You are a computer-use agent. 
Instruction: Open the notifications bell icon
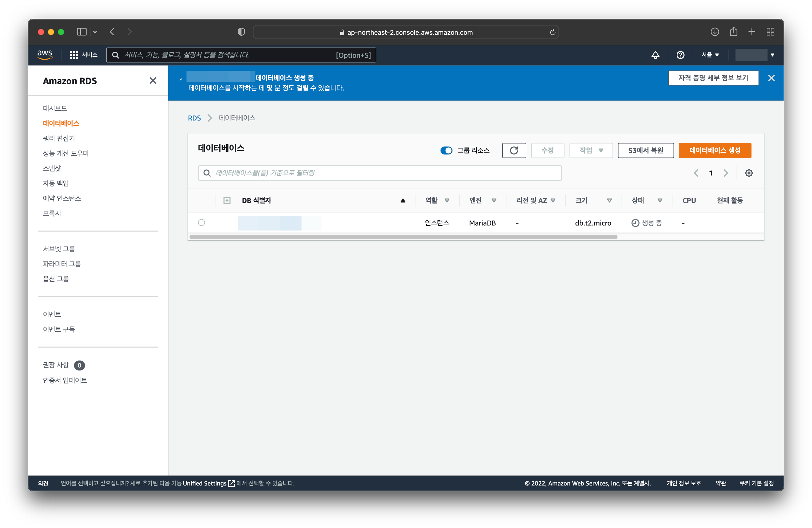coord(655,55)
